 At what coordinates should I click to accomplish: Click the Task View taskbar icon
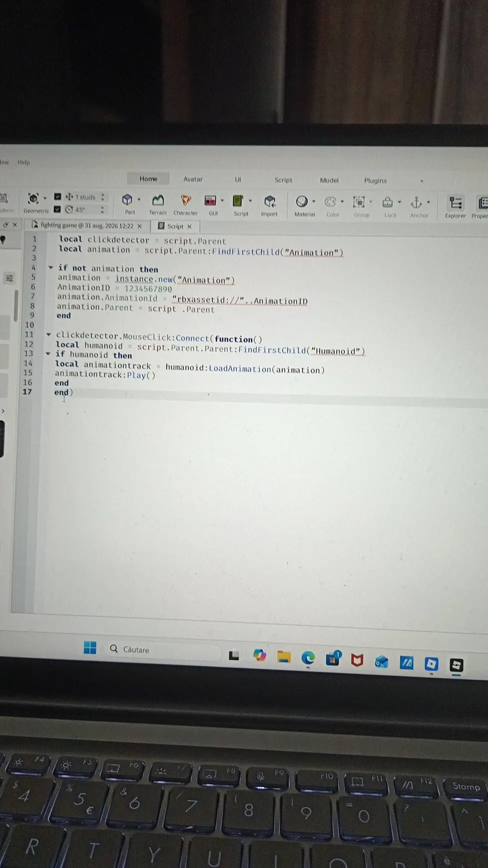pyautogui.click(x=234, y=656)
